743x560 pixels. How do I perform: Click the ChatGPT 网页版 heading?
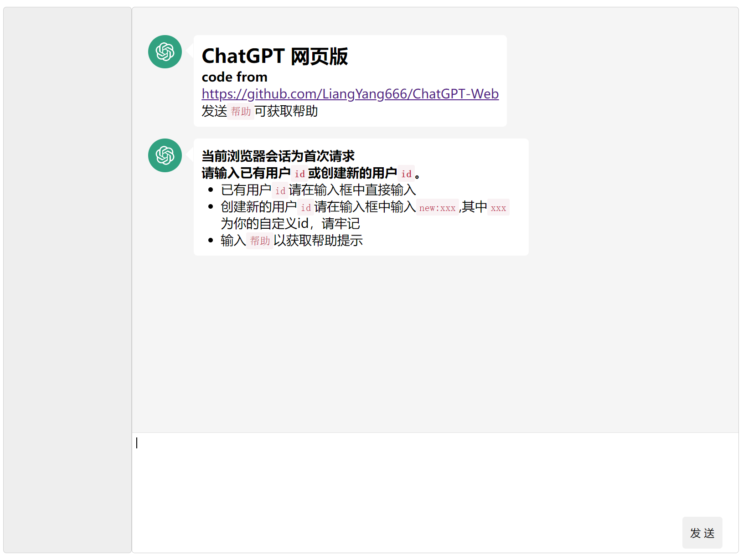click(275, 57)
